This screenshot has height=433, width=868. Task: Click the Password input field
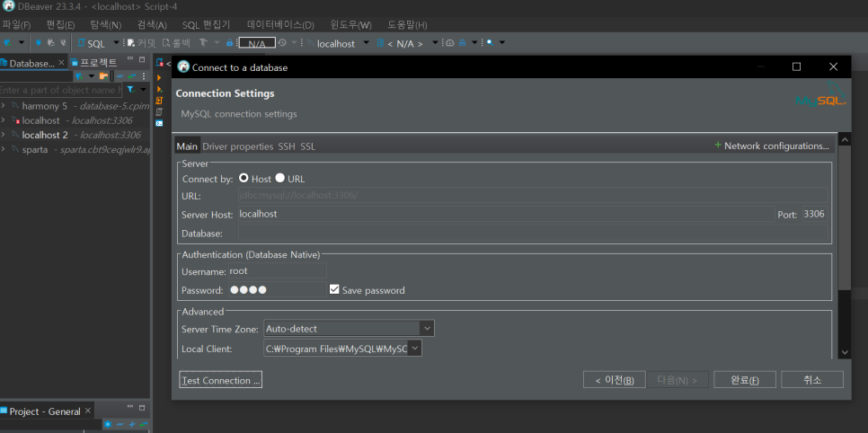(x=278, y=289)
